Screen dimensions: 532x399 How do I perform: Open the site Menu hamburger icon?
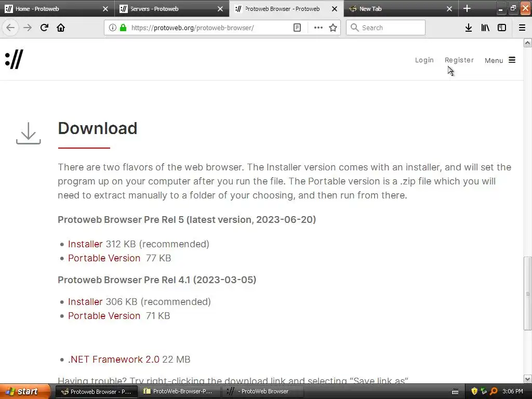click(512, 60)
